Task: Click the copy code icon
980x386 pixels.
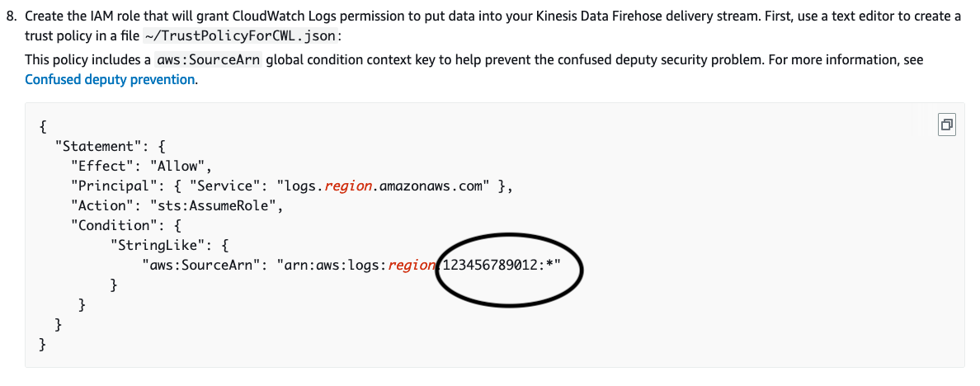Action: click(x=945, y=125)
